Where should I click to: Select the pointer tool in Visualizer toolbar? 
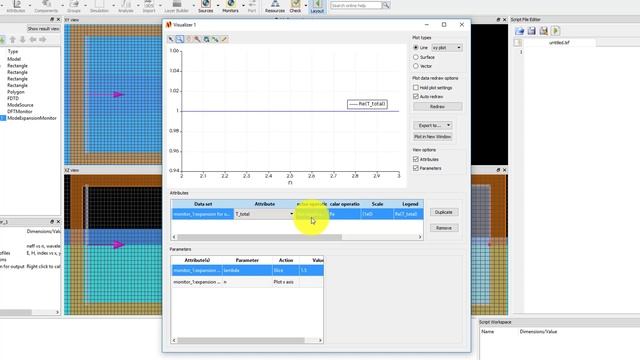[x=171, y=39]
